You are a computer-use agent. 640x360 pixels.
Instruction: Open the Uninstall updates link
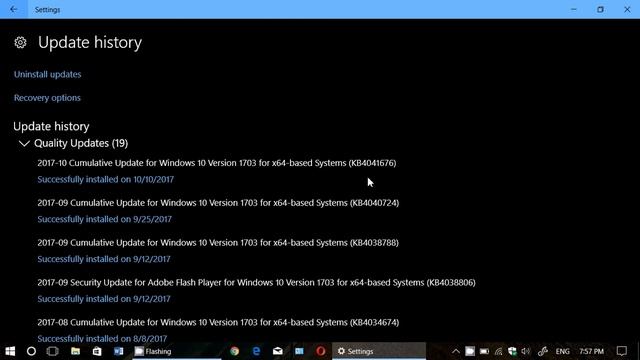tap(47, 74)
